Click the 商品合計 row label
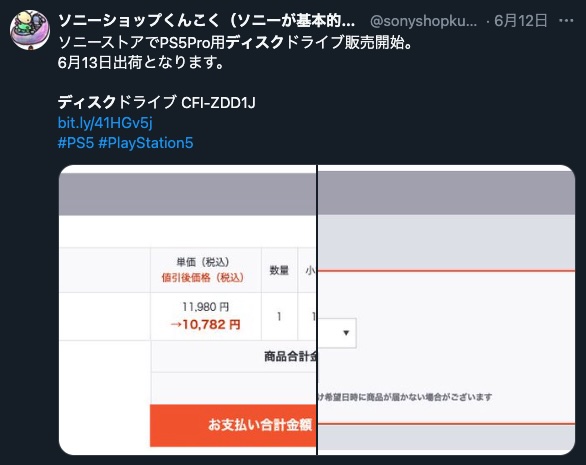The width and height of the screenshot is (586, 465). (x=290, y=356)
